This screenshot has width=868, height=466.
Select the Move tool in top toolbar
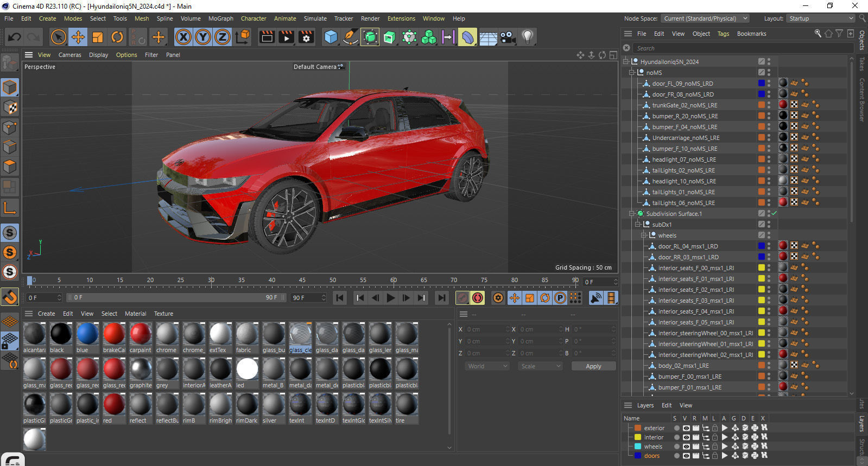[x=78, y=37]
